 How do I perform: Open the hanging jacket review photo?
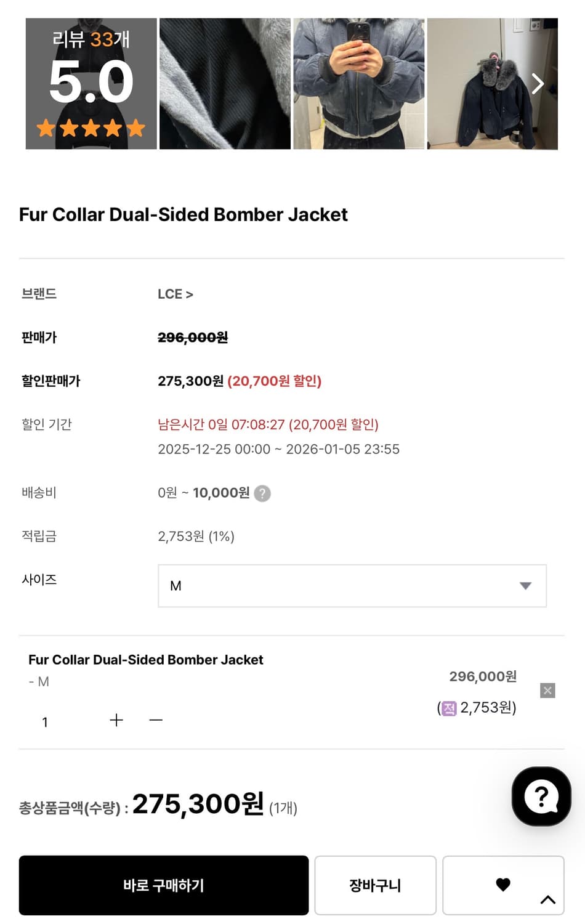pyautogui.click(x=486, y=84)
